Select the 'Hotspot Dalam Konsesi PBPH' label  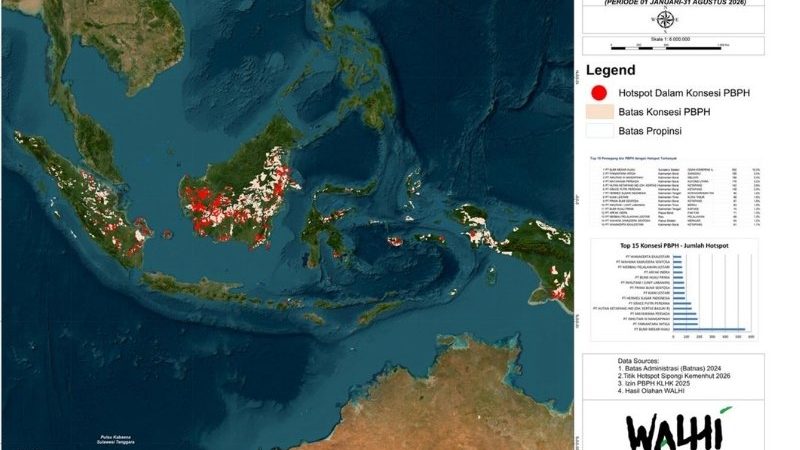coord(684,93)
